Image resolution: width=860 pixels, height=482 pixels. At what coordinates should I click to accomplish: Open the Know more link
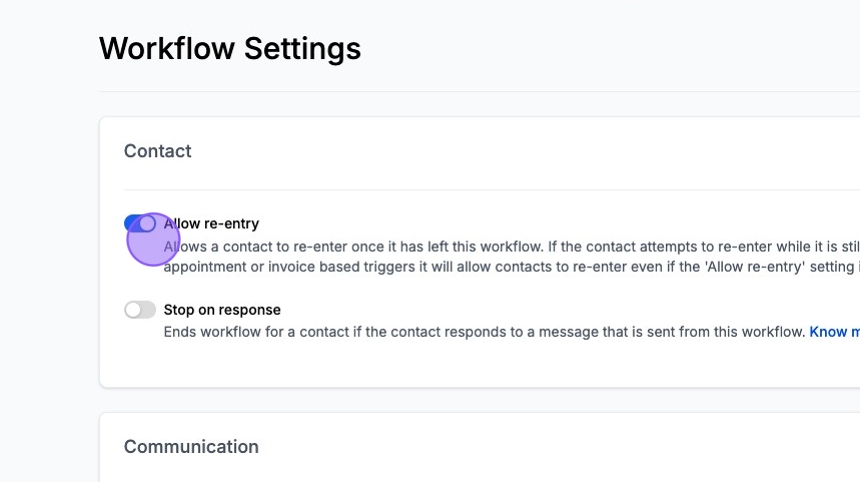pyautogui.click(x=834, y=331)
